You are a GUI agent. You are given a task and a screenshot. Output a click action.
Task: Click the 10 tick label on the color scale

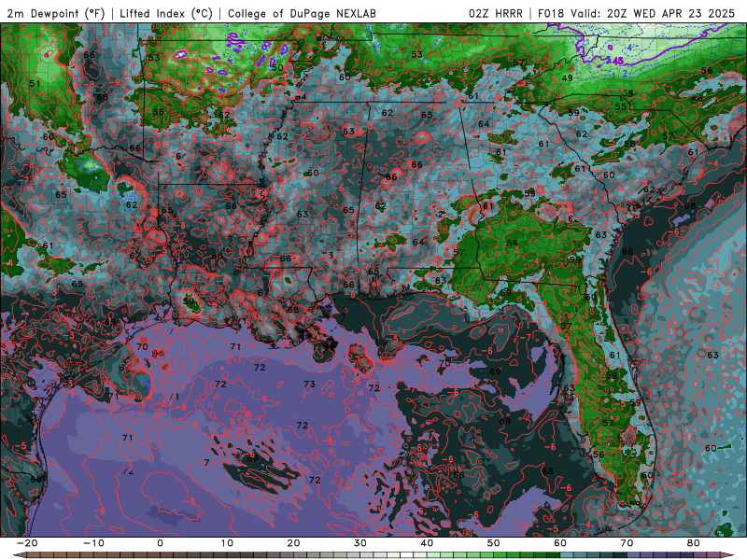click(227, 543)
